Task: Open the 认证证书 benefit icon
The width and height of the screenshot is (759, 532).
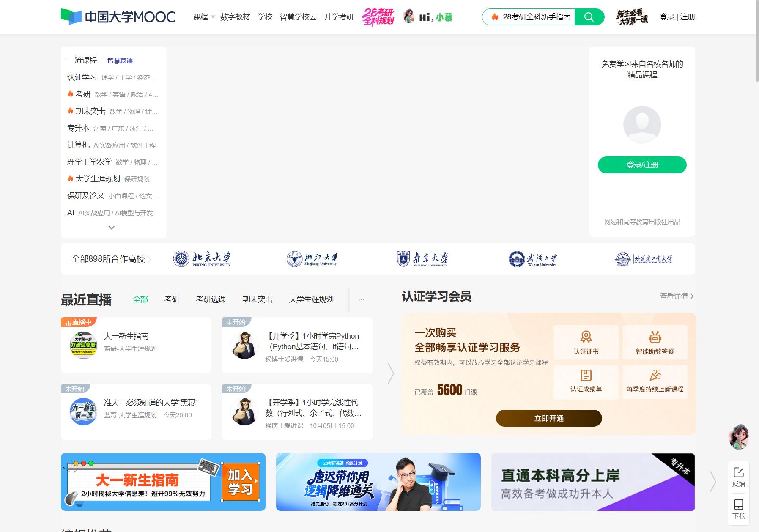Action: [x=586, y=337]
